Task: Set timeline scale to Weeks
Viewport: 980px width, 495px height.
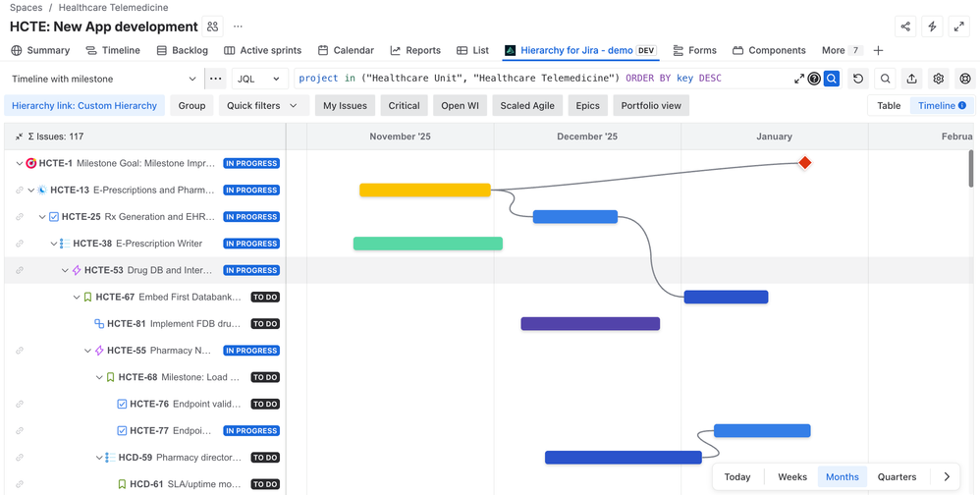Action: [x=792, y=477]
